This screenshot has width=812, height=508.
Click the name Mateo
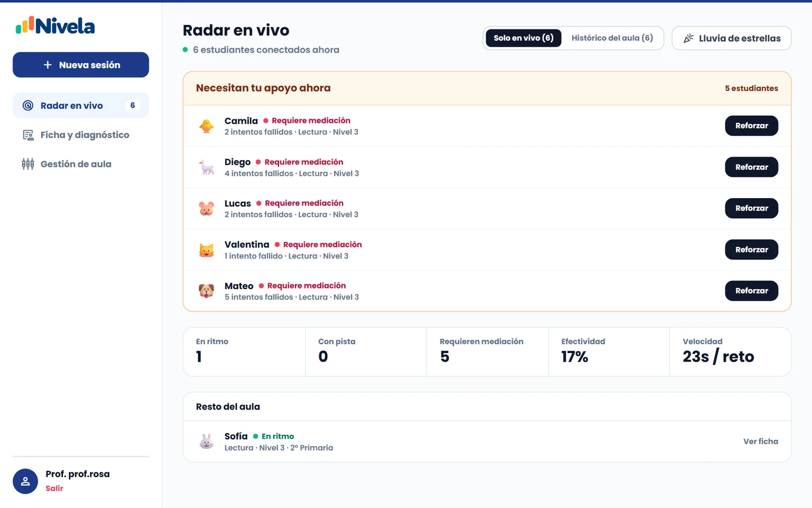[x=239, y=286]
